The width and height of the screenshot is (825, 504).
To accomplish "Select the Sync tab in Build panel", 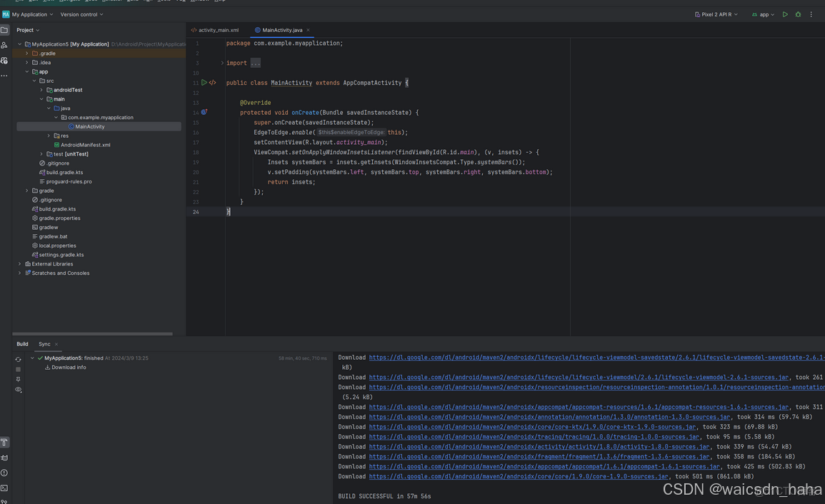I will [44, 344].
